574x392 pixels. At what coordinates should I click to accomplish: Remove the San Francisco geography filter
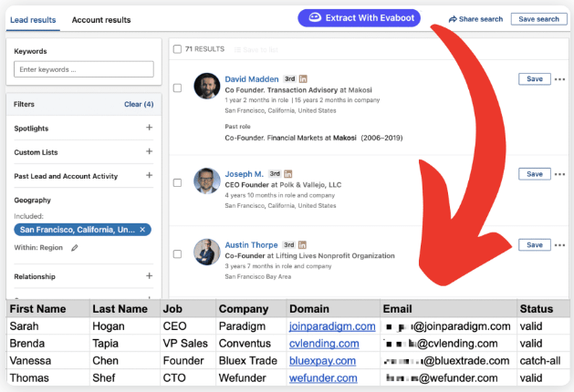(x=142, y=230)
